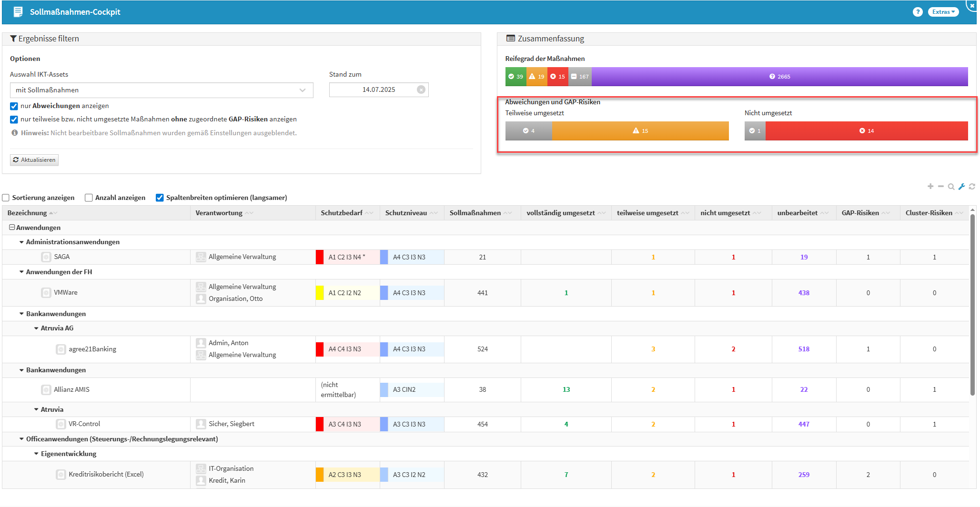Enable the 'Sortierung anzeigen' checkbox
Viewport: 980px width, 507px height.
(6, 198)
